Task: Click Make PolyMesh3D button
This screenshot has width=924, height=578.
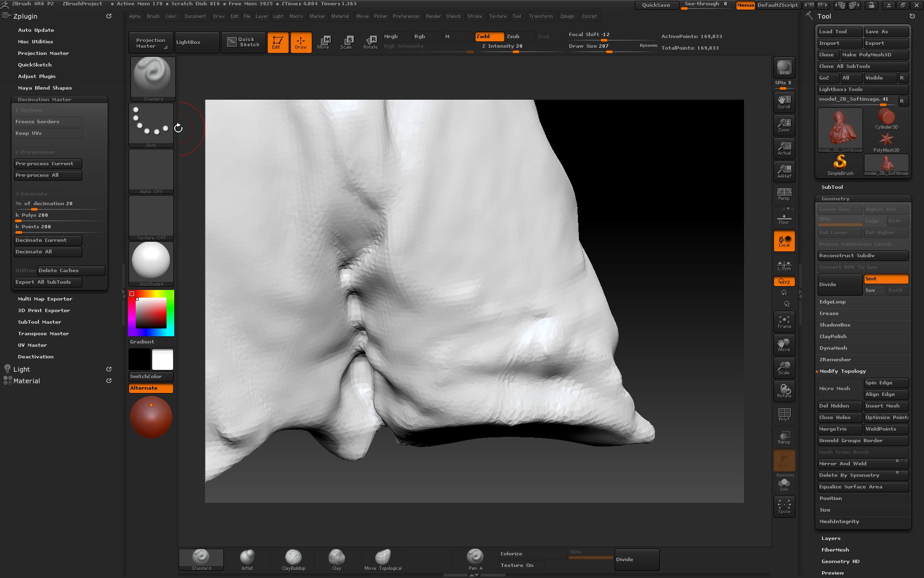Action: 874,55
